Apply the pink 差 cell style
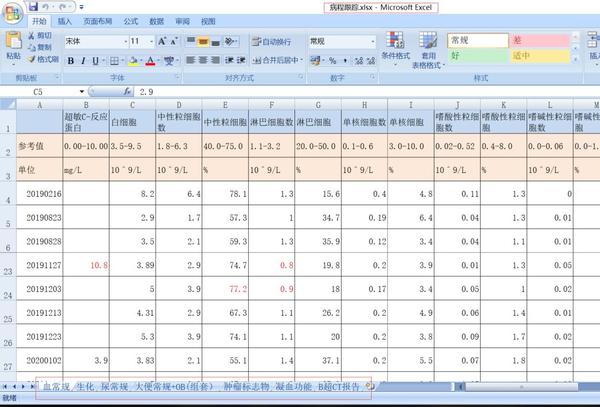This screenshot has height=407, width=600. pos(540,41)
